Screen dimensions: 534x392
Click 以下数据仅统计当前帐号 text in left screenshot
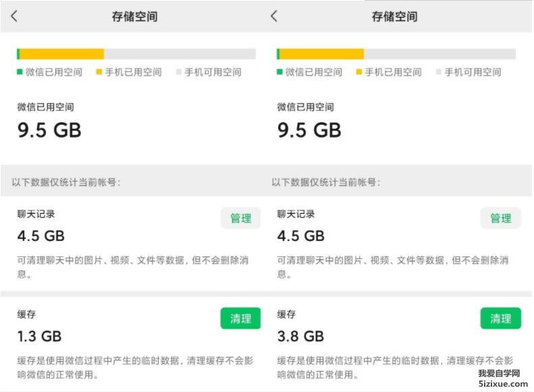[x=66, y=182]
